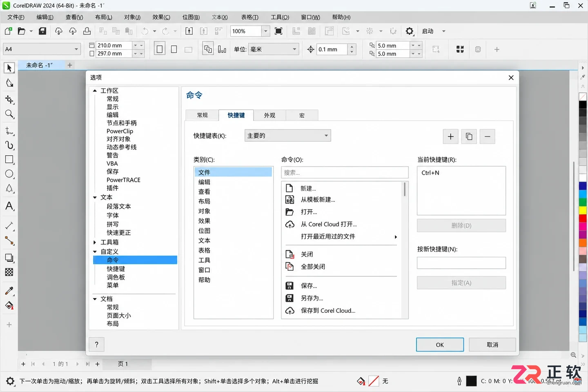Screen dimensions: 588x392
Task: Open the 效果 menu
Action: [161, 17]
